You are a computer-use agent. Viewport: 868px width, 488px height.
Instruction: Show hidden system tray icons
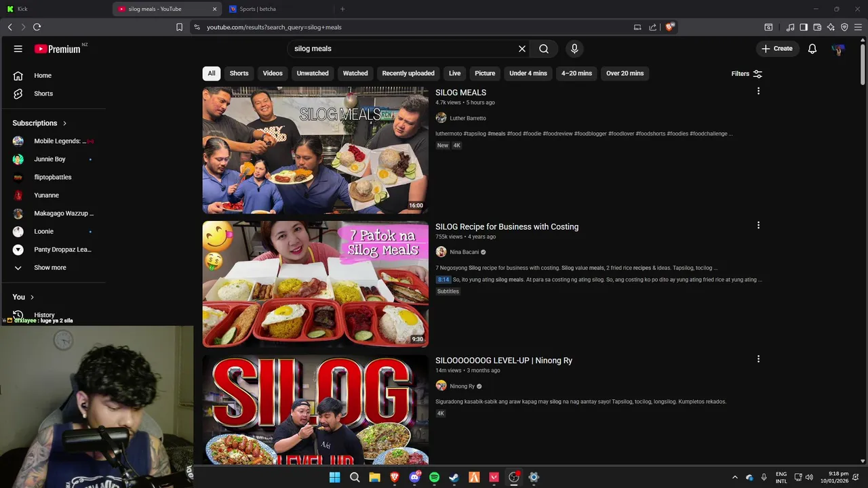pyautogui.click(x=734, y=477)
